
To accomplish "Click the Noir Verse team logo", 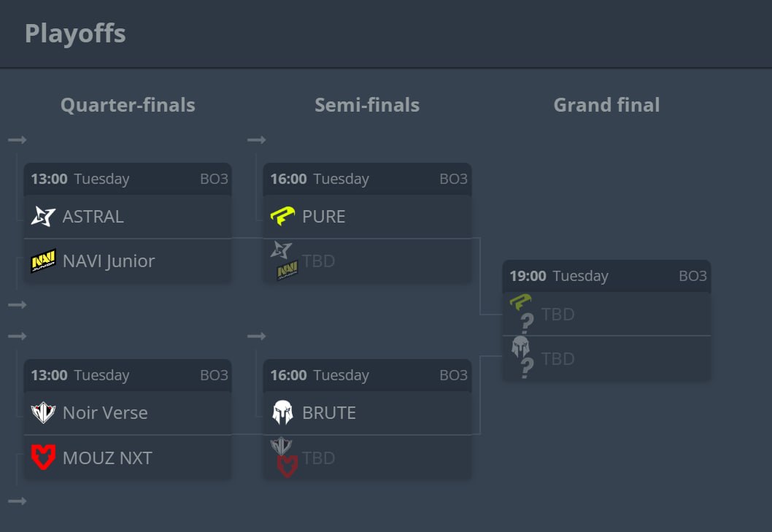I will pyautogui.click(x=43, y=412).
